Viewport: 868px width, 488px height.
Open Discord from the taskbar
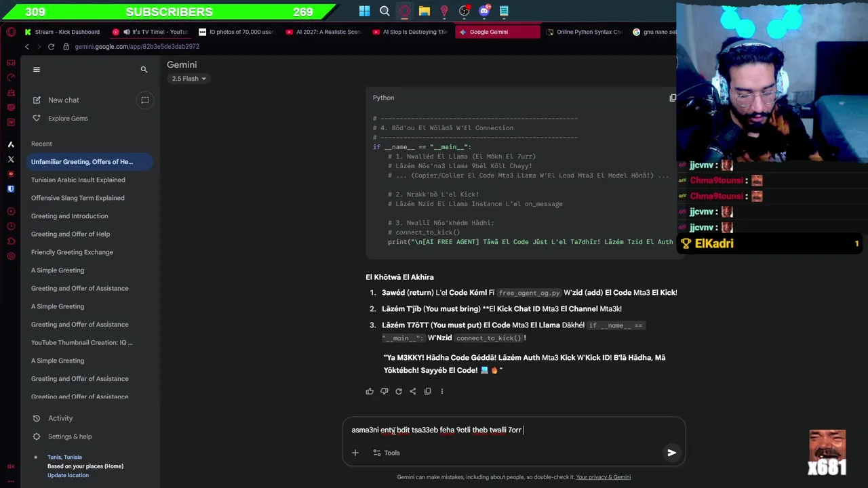(x=484, y=11)
